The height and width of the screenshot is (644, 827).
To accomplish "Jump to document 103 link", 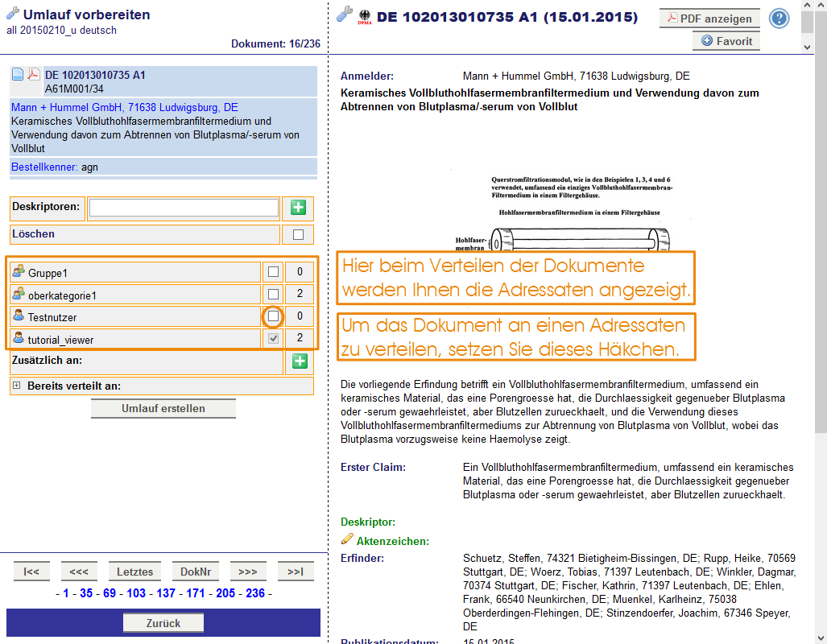I will coord(136,593).
